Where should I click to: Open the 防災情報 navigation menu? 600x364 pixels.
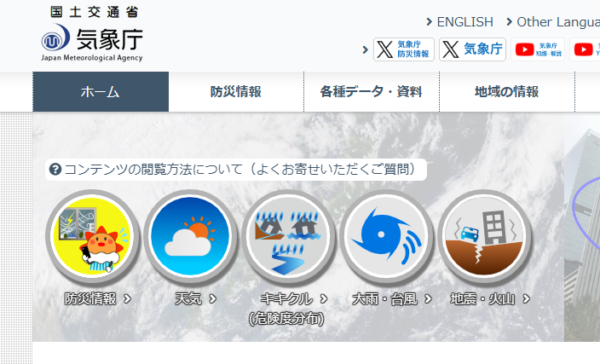point(236,92)
